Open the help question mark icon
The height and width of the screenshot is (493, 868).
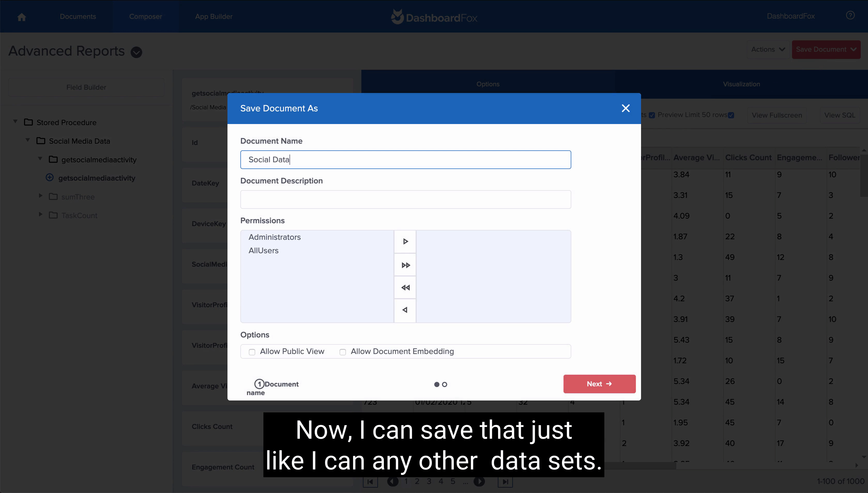(850, 16)
